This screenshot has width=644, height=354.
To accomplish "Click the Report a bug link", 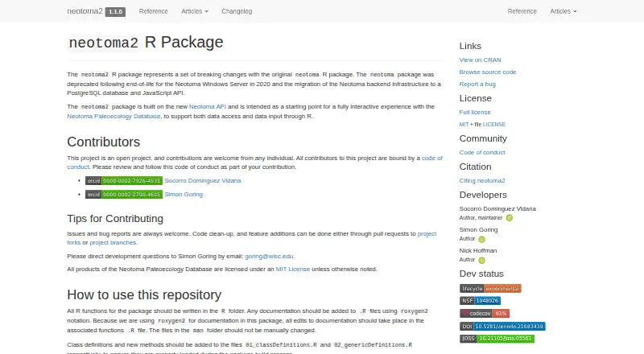I will (477, 84).
